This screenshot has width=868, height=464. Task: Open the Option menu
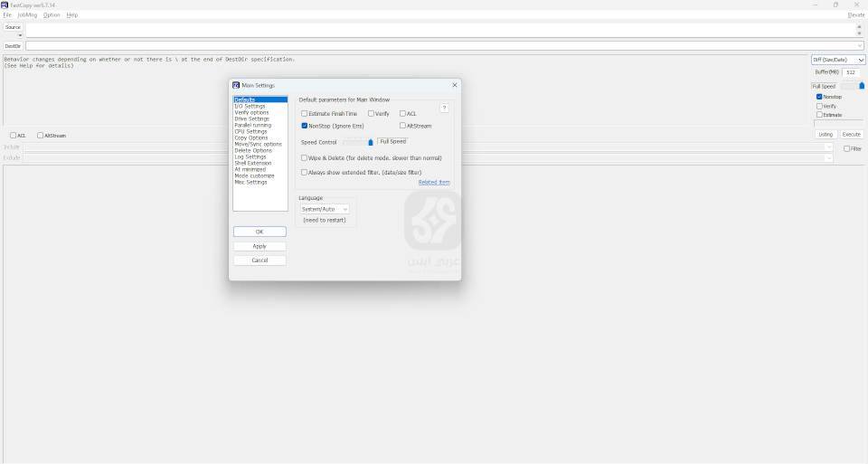[x=52, y=15]
